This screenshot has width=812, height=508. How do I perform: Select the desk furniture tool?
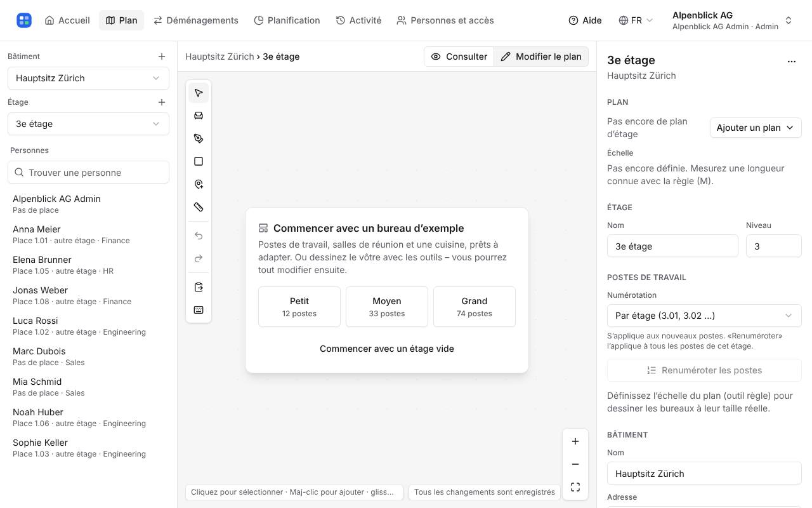pyautogui.click(x=199, y=116)
